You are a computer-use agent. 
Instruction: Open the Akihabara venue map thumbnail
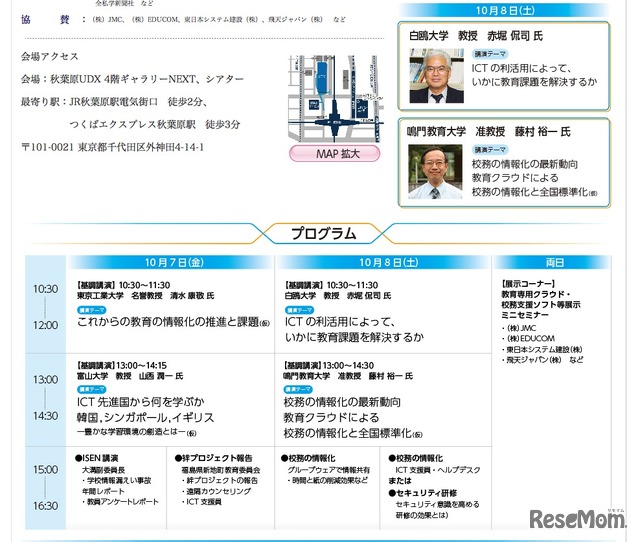tap(322, 97)
